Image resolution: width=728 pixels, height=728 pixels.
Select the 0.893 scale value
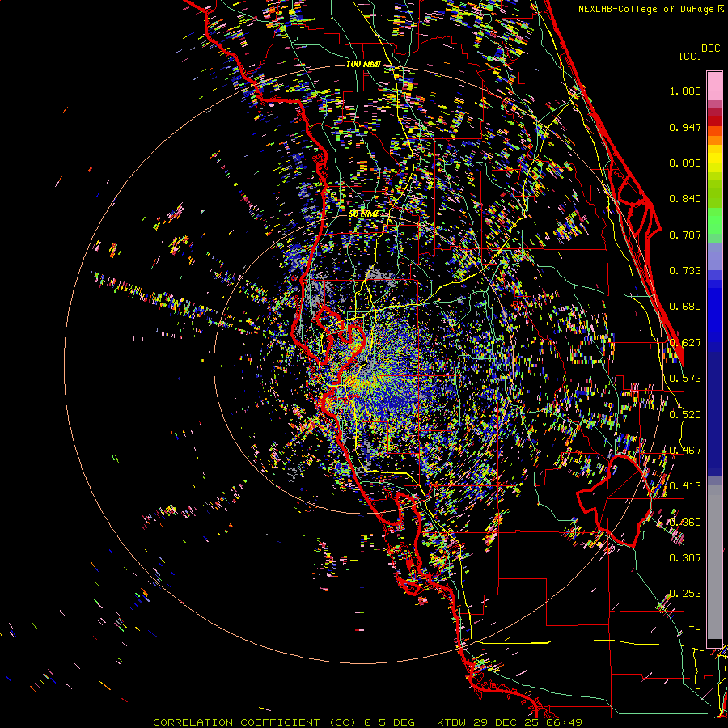point(685,163)
